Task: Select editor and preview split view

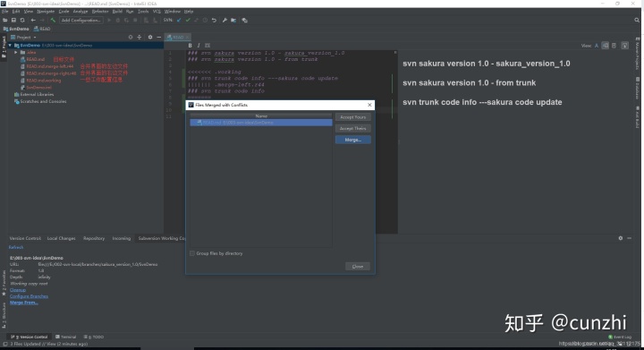Action: click(x=605, y=46)
